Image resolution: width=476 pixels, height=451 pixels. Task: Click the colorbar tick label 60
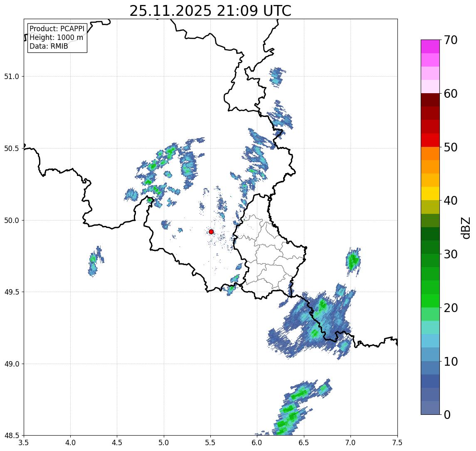(x=450, y=94)
